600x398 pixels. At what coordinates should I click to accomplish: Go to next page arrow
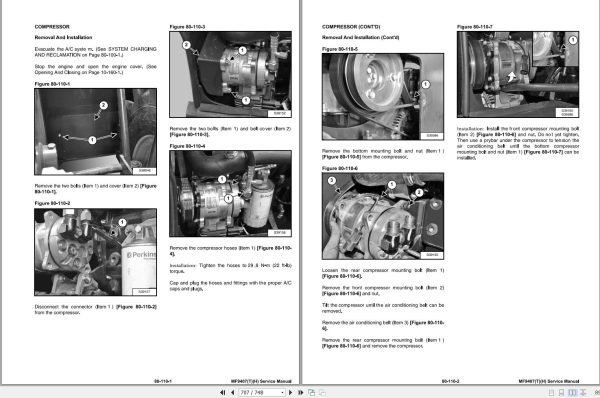click(290, 392)
